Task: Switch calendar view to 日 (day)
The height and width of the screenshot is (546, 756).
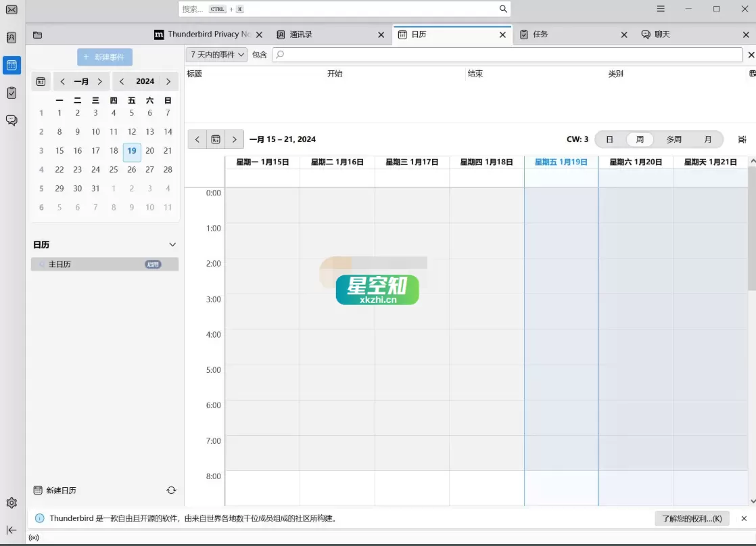Action: tap(609, 139)
